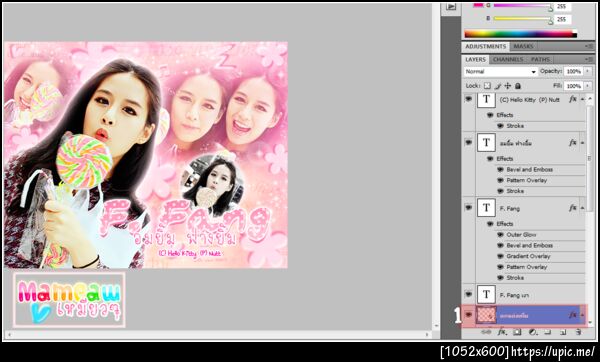600x362 pixels.
Task: Collapse effects list of F. Fang layer
Action: point(582,208)
